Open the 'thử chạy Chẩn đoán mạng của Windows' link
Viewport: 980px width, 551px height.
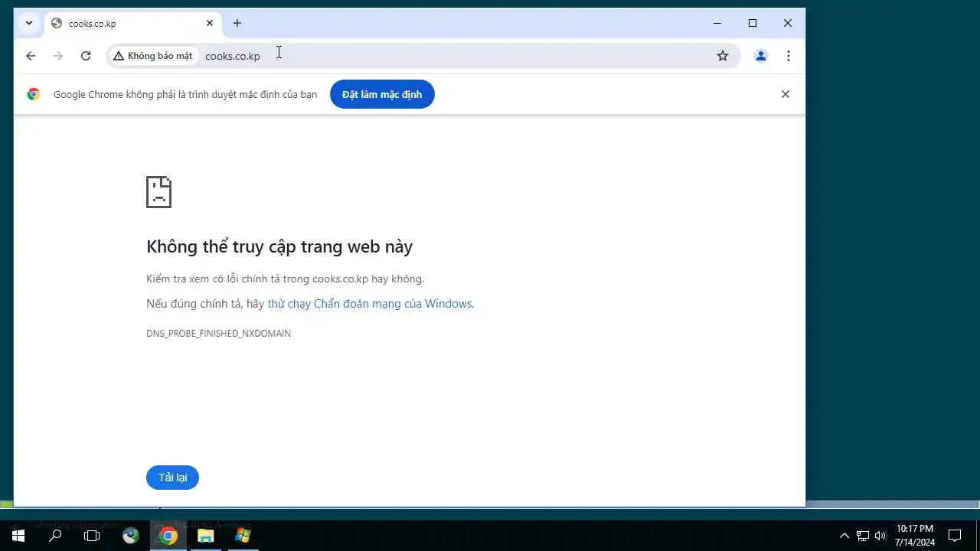pyautogui.click(x=370, y=304)
